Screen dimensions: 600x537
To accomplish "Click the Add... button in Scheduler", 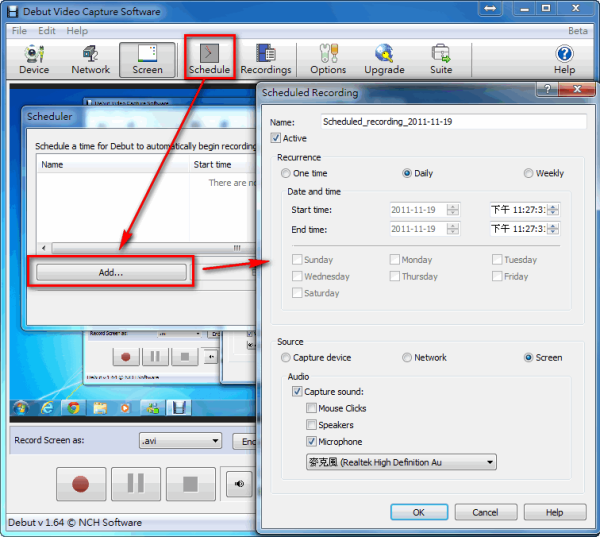I will click(x=111, y=272).
